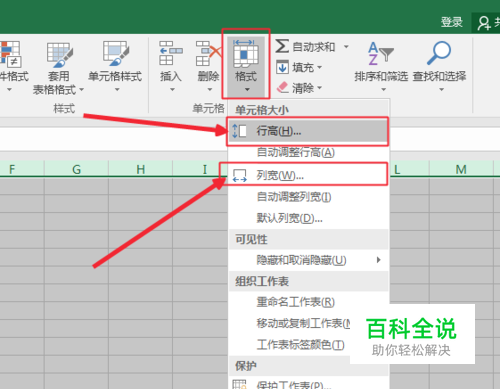500x389 pixels.
Task: Click the Row Height (行高) menu icon
Action: point(239,131)
